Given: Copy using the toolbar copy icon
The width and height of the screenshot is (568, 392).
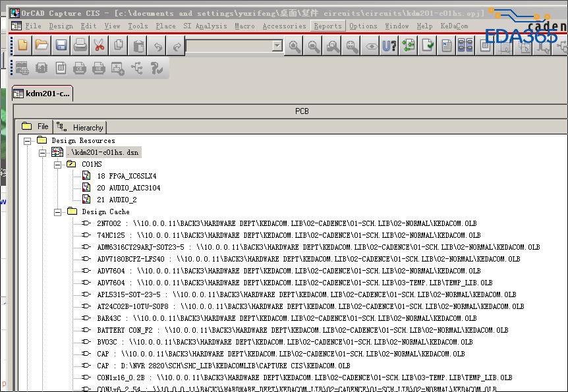Looking at the screenshot, I should click(119, 45).
